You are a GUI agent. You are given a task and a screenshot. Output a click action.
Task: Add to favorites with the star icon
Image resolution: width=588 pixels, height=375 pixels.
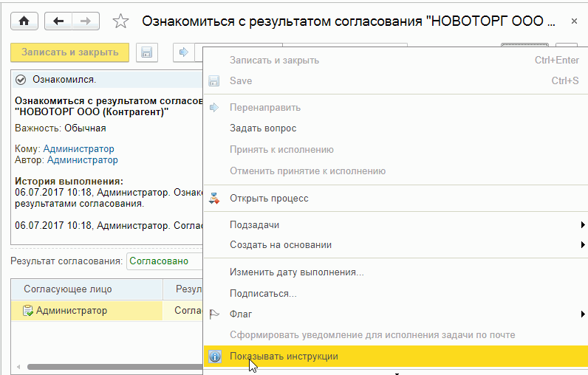pyautogui.click(x=120, y=21)
